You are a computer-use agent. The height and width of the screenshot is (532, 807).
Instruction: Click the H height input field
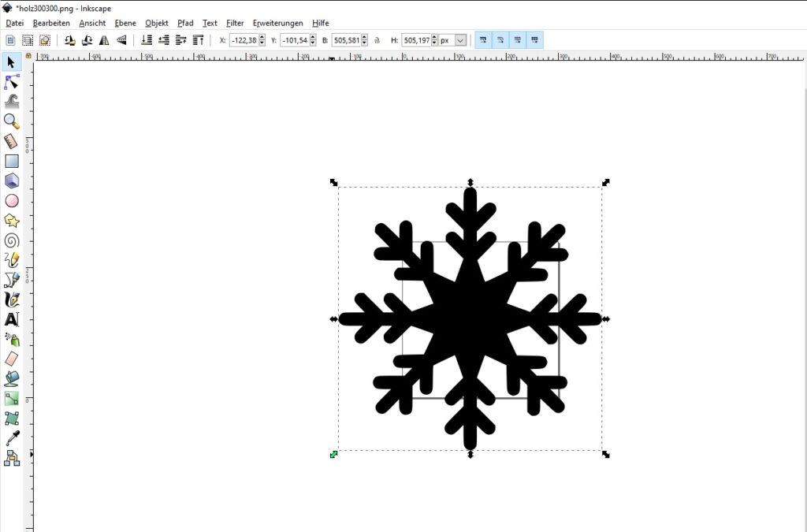click(x=416, y=40)
